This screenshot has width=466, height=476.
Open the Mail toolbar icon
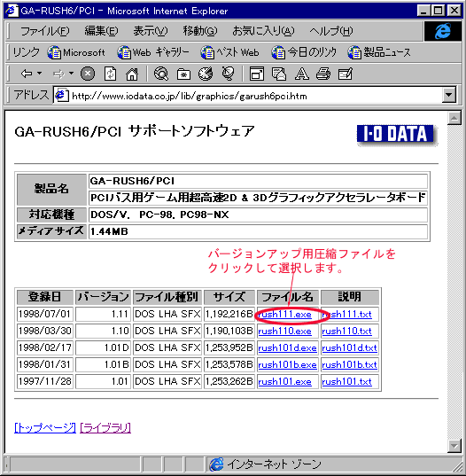279,74
